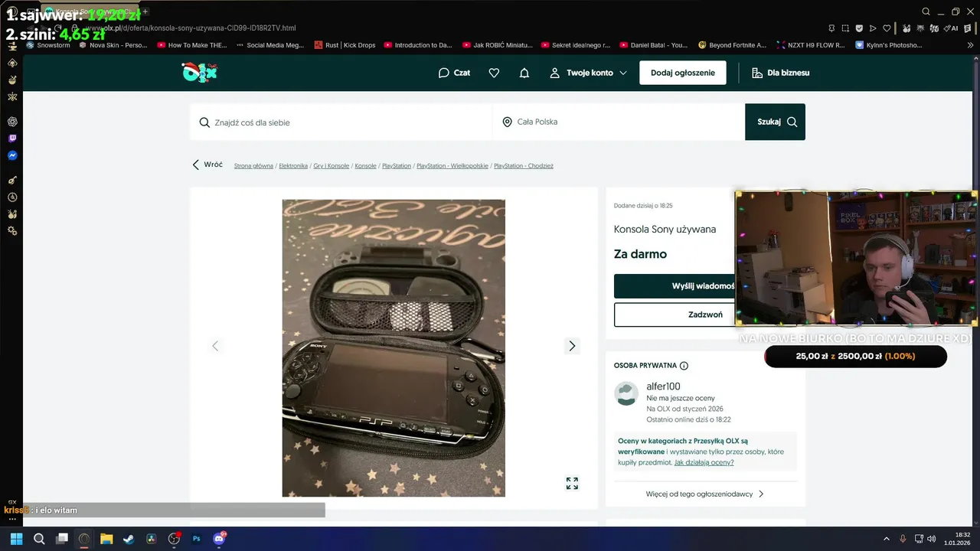This screenshot has height=551, width=980.
Task: Open Elektronika breadcrumb
Action: tap(293, 166)
